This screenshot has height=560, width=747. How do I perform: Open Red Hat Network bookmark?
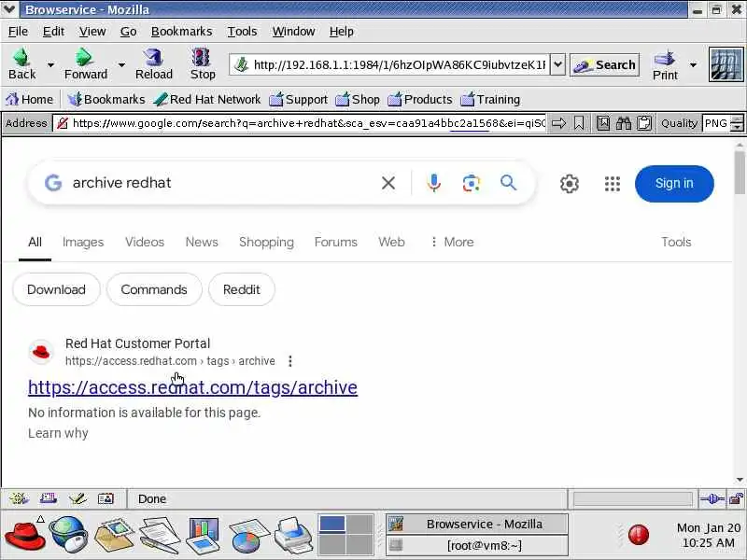click(x=207, y=99)
